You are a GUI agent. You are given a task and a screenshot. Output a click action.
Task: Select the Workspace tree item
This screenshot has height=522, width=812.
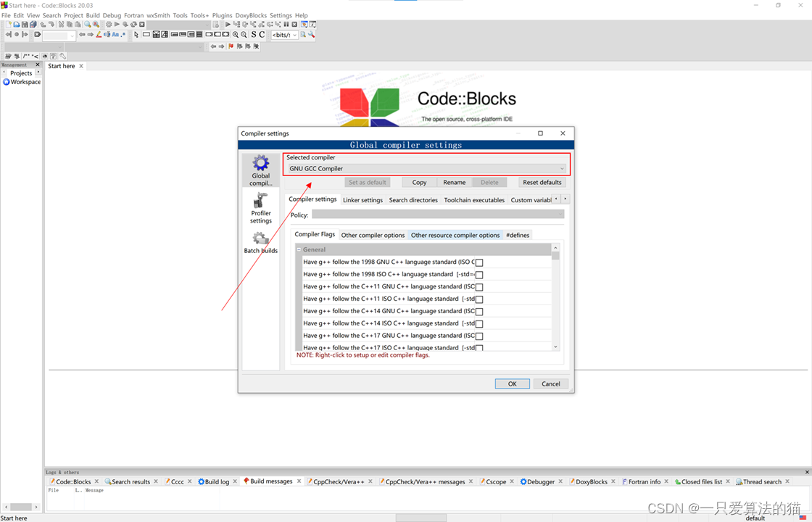click(22, 82)
